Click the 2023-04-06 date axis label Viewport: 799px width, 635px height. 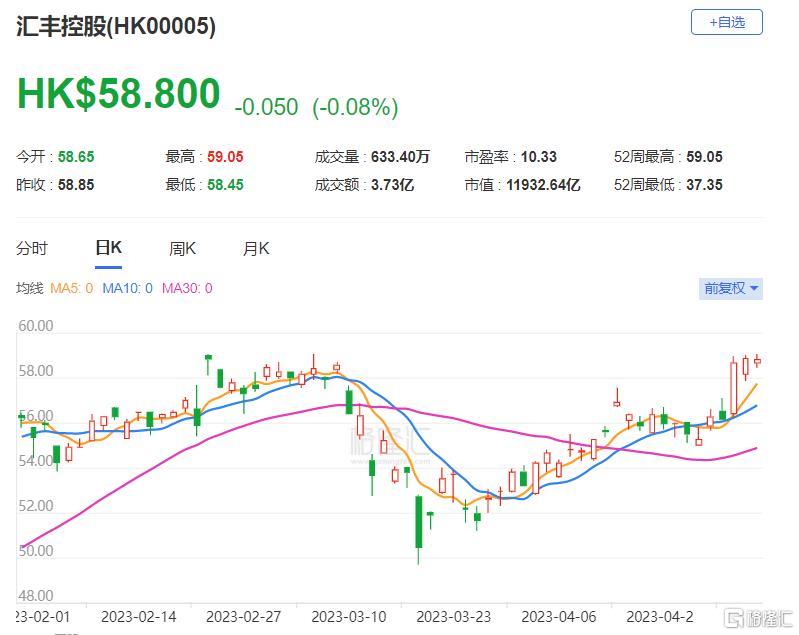coord(559,617)
